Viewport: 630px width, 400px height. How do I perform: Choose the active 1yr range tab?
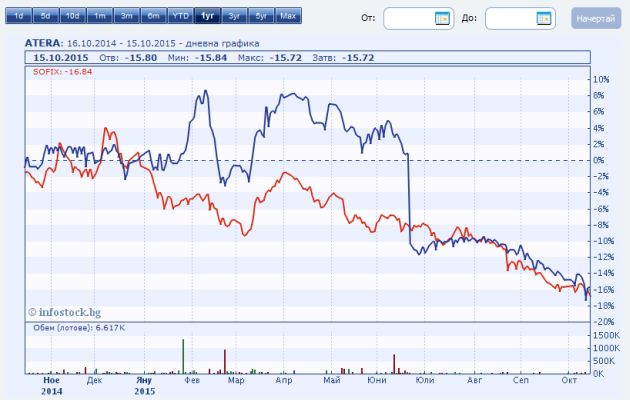207,16
